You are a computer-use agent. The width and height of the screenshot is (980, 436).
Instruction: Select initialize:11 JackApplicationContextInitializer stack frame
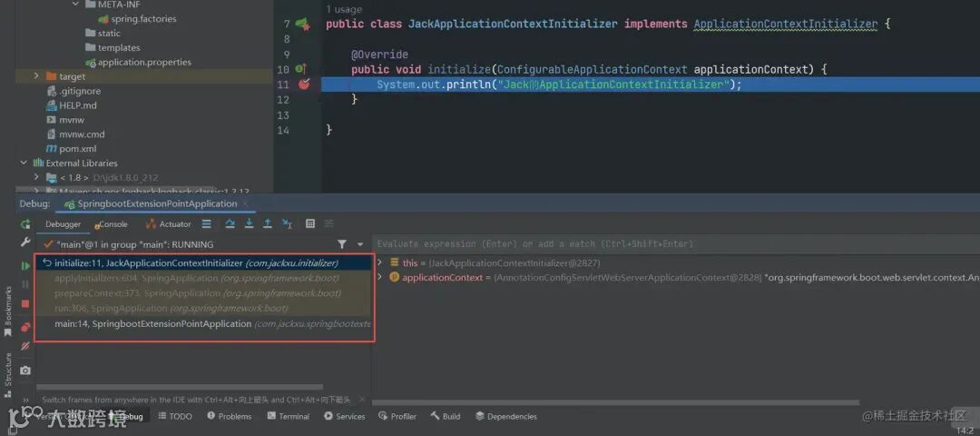coord(204,263)
